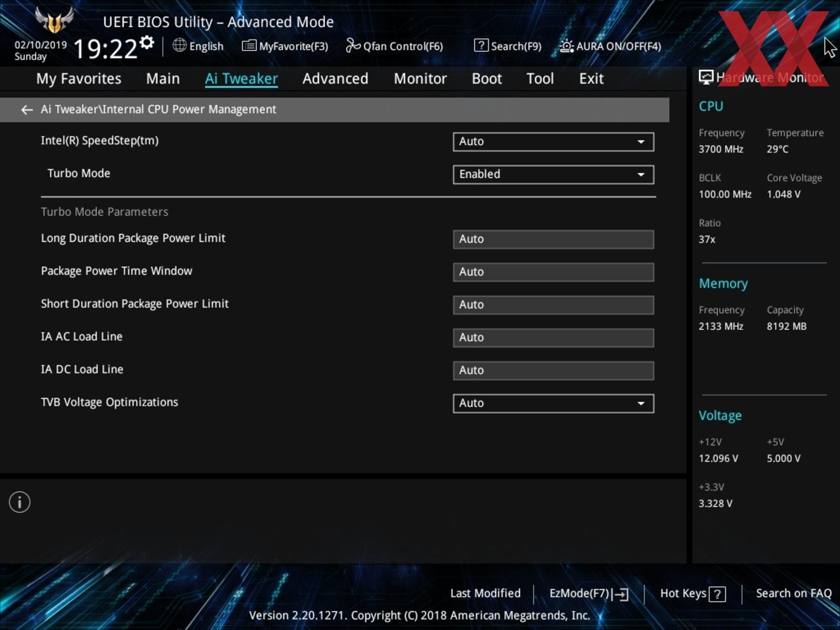Switch to EzMode(F7)
Image resolution: width=840 pixels, height=630 pixels.
589,594
